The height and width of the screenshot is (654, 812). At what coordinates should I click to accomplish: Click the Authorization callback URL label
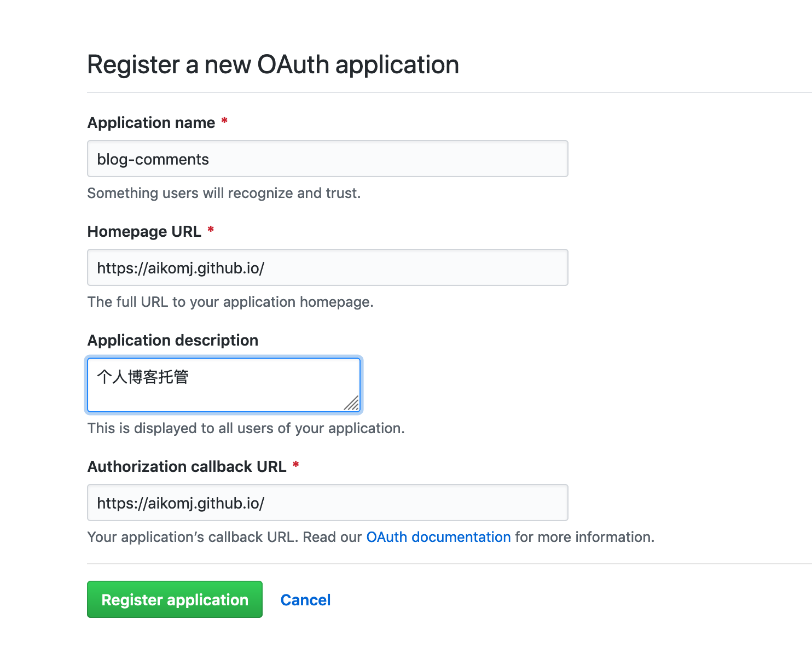[187, 466]
